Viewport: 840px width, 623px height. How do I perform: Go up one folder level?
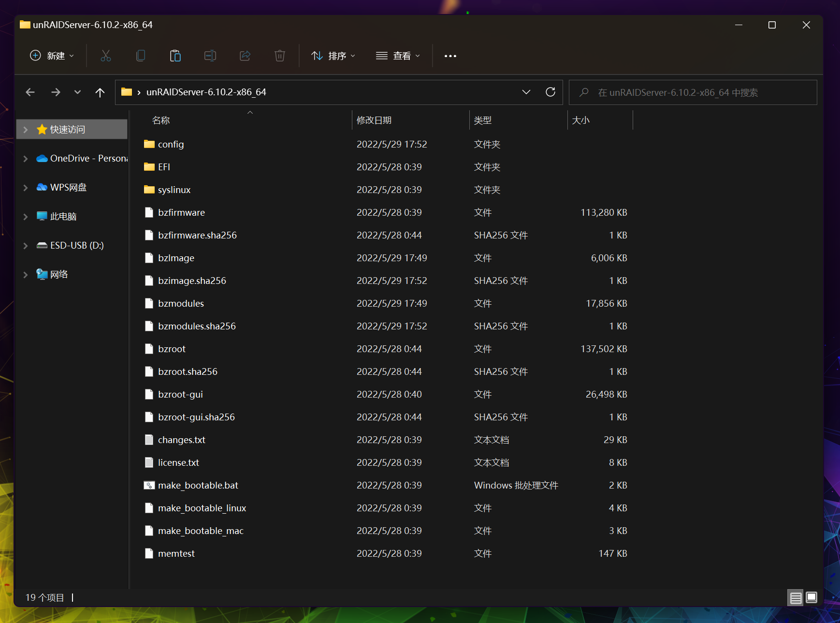pyautogui.click(x=100, y=92)
